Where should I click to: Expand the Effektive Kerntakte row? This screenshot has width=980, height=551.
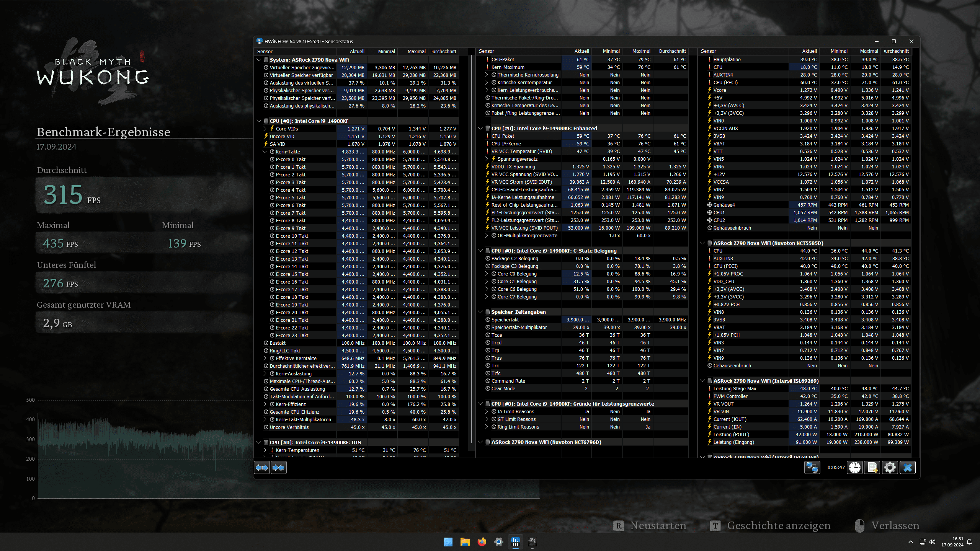pos(265,358)
